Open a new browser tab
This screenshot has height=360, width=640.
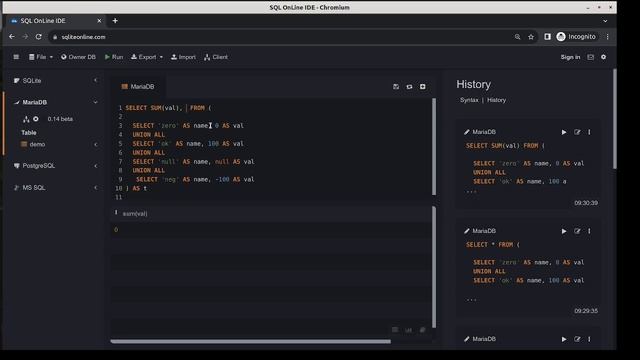click(115, 21)
